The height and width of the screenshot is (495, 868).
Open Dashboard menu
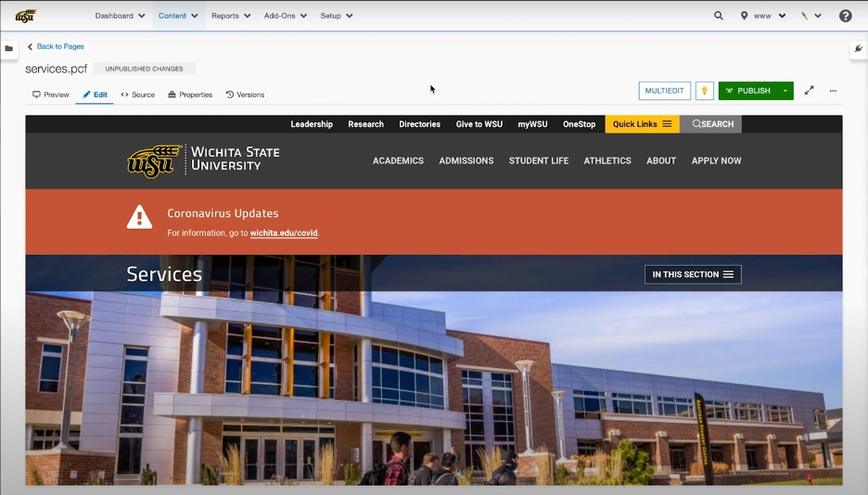pos(120,16)
